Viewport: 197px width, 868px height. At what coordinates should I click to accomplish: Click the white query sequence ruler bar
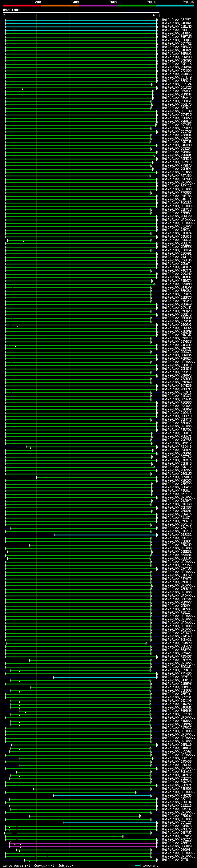pyautogui.click(x=81, y=12)
